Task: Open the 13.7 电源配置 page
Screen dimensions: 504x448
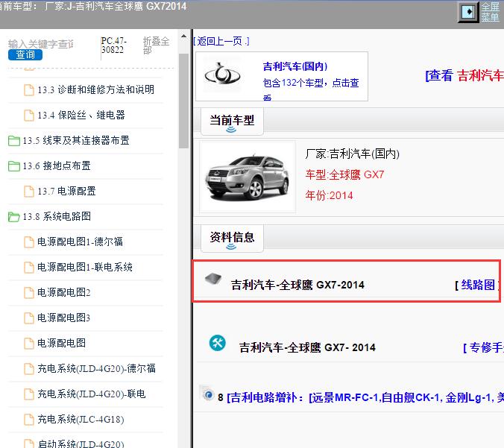Action: (66, 192)
